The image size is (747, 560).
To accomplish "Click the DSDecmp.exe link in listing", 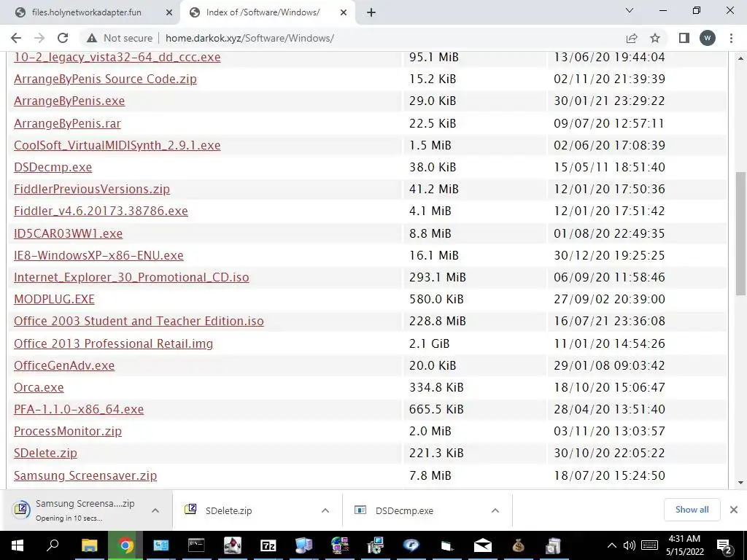I will point(53,167).
